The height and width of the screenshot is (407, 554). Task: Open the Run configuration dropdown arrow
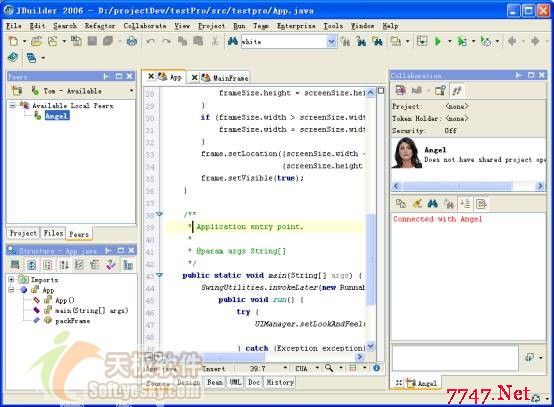point(449,41)
